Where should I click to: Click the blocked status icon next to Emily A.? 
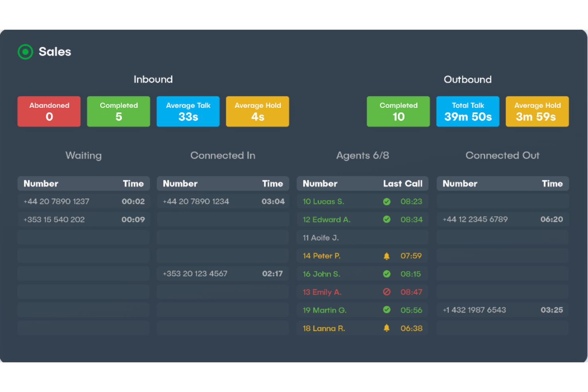point(387,292)
